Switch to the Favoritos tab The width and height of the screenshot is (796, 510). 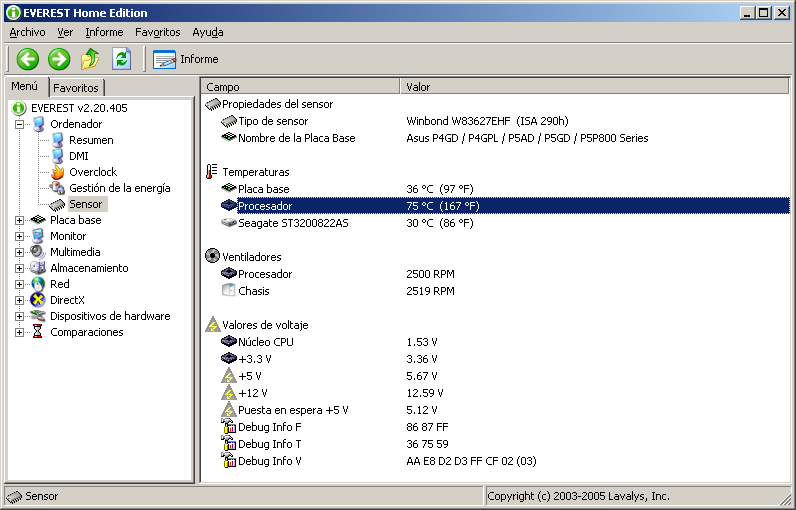pyautogui.click(x=76, y=88)
